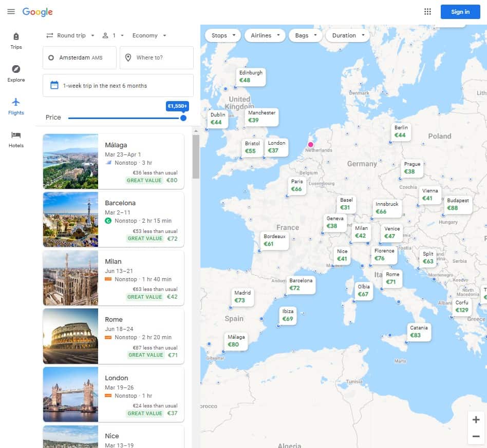This screenshot has height=448, width=487.
Task: Zoom out on the map
Action: pyautogui.click(x=476, y=436)
